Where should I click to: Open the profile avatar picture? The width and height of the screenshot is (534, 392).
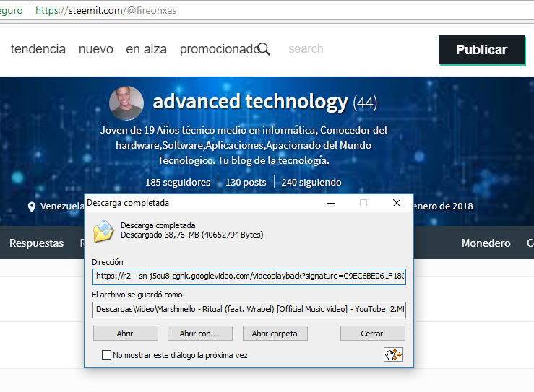tap(126, 103)
